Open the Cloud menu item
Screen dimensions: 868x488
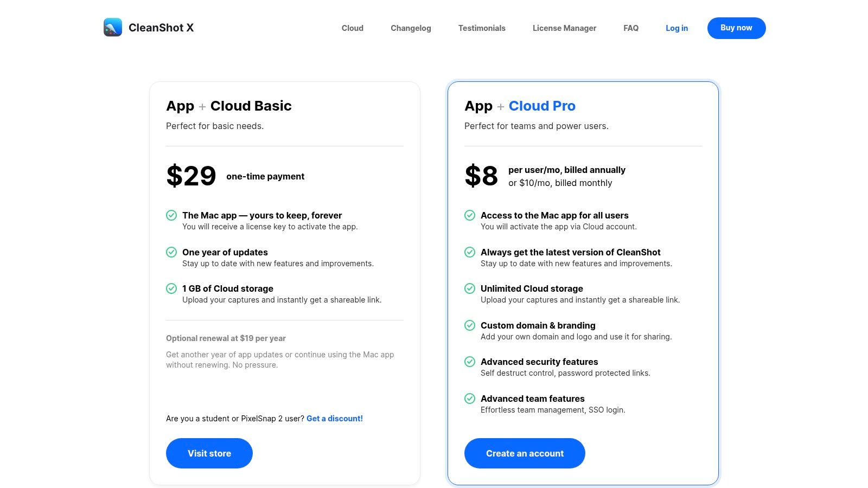[353, 28]
